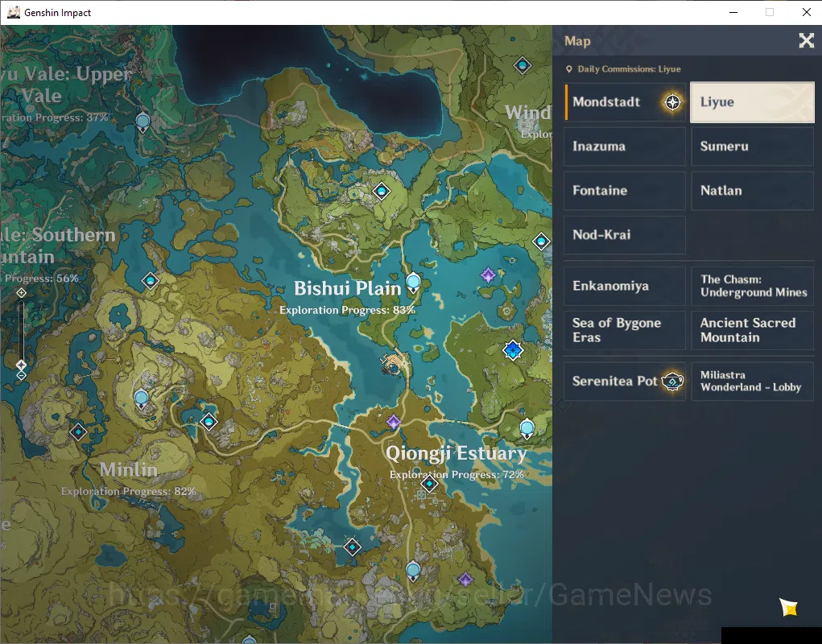Click the Map panel title
This screenshot has height=644, width=822.
(577, 41)
